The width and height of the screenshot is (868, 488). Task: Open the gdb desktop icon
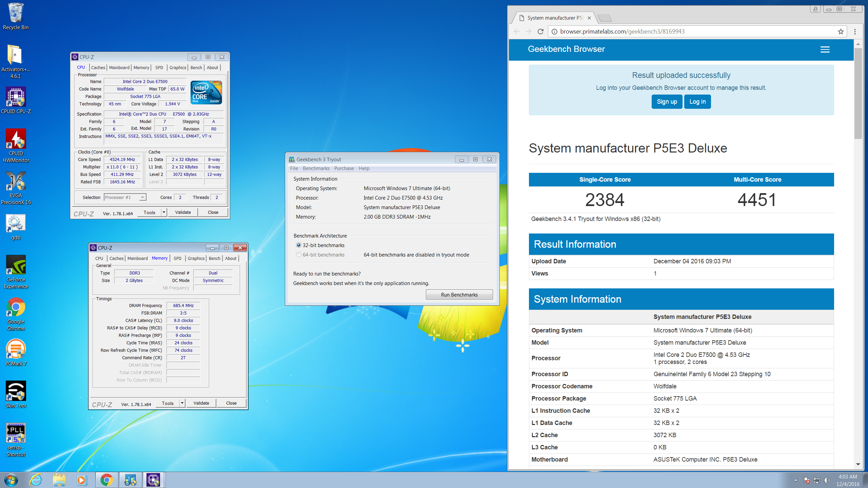click(16, 227)
